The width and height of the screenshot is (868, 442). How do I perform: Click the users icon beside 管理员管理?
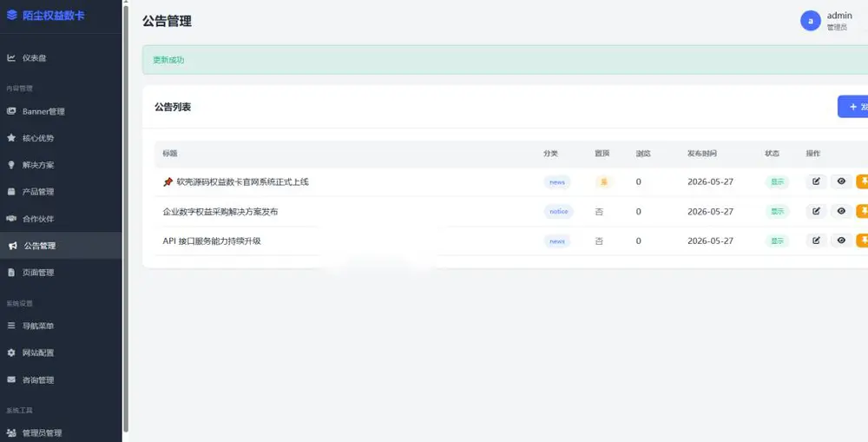point(11,433)
